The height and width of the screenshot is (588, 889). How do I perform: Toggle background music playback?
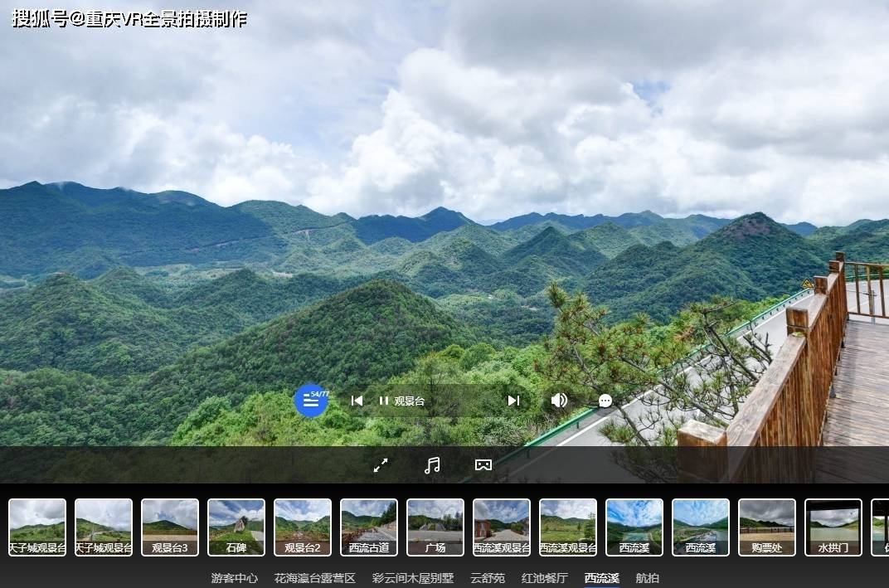point(431,465)
